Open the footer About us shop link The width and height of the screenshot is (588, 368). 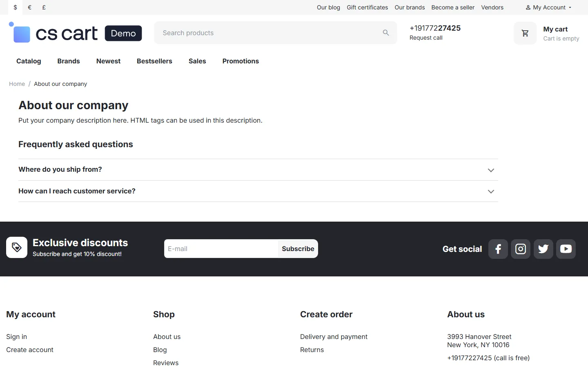pyautogui.click(x=167, y=337)
